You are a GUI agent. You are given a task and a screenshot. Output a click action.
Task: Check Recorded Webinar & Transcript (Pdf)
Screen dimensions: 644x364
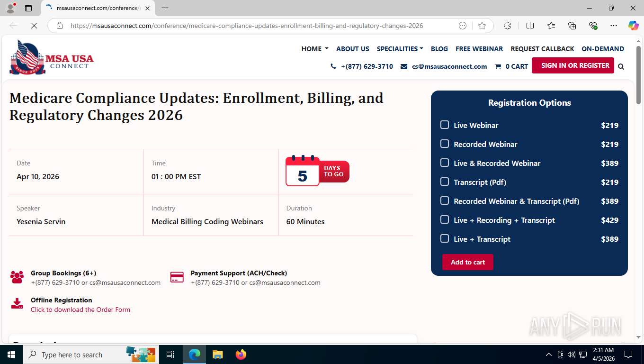click(x=445, y=200)
